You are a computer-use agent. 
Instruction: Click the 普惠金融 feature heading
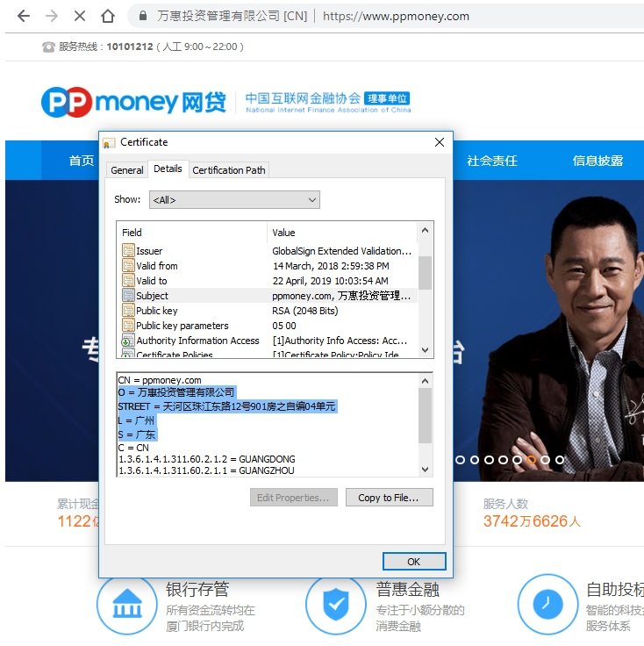coord(407,589)
